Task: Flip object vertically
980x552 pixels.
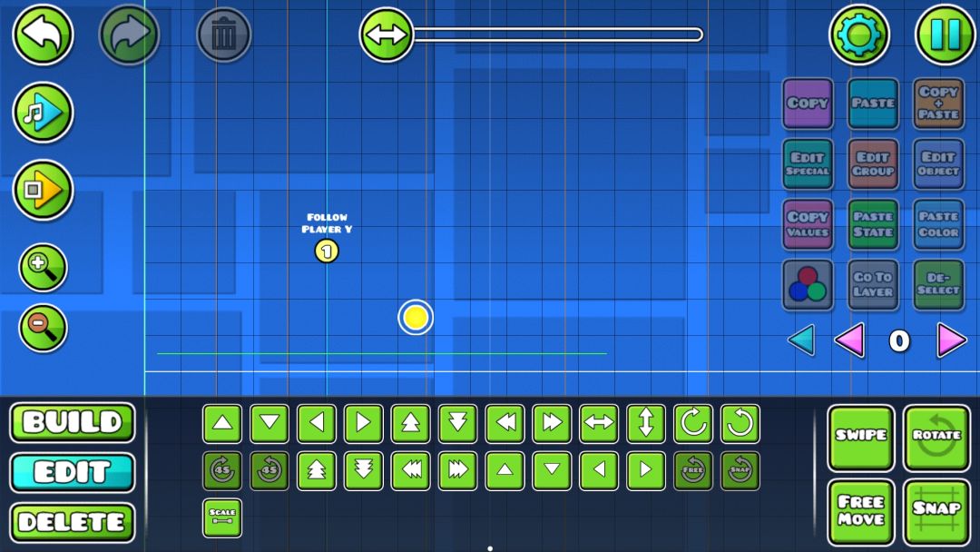Action: tap(646, 423)
